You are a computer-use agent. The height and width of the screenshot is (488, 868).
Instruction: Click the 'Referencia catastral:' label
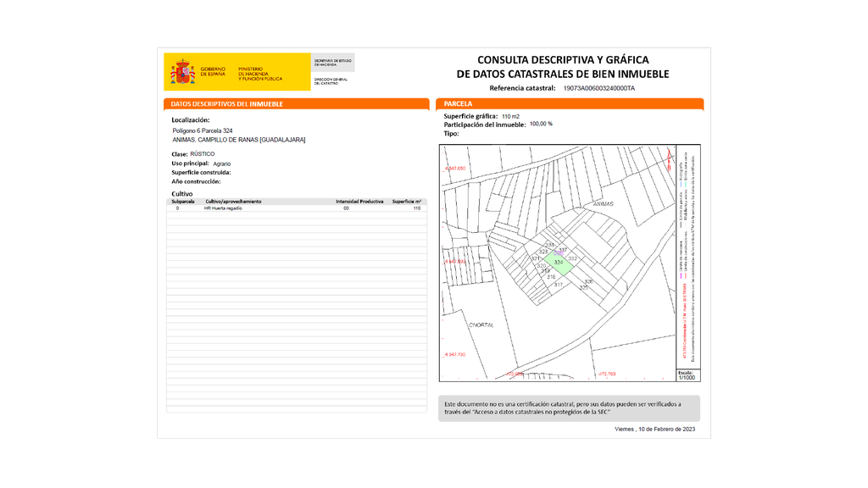click(522, 88)
